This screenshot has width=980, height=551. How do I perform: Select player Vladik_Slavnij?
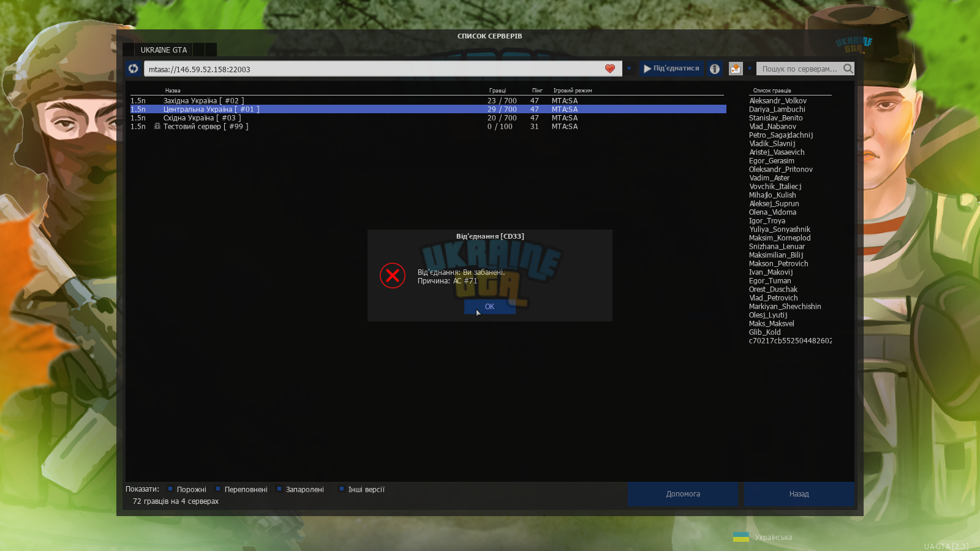772,144
